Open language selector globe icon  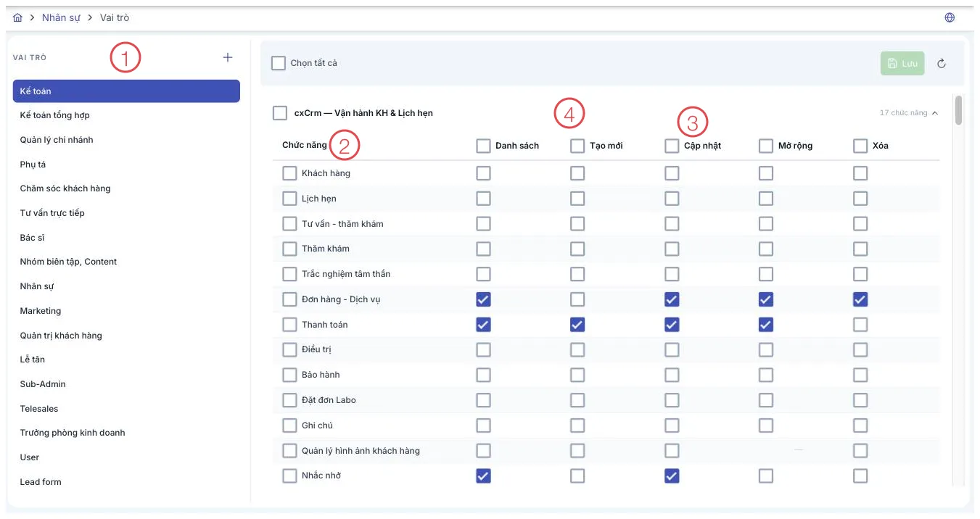point(950,17)
